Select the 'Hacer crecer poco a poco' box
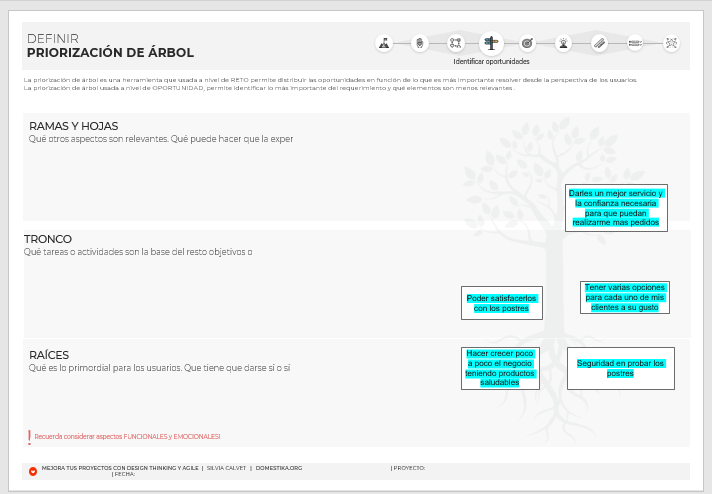Viewport: 712px width, 494px height. tap(500, 368)
